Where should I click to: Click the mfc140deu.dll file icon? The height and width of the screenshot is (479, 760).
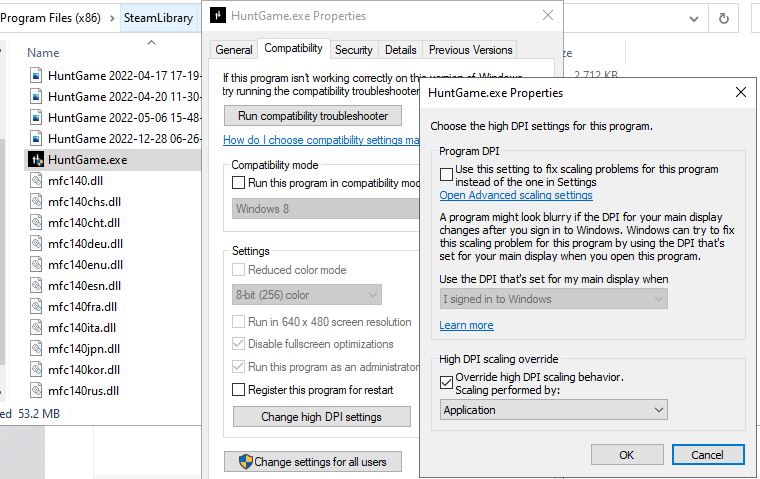(36, 243)
